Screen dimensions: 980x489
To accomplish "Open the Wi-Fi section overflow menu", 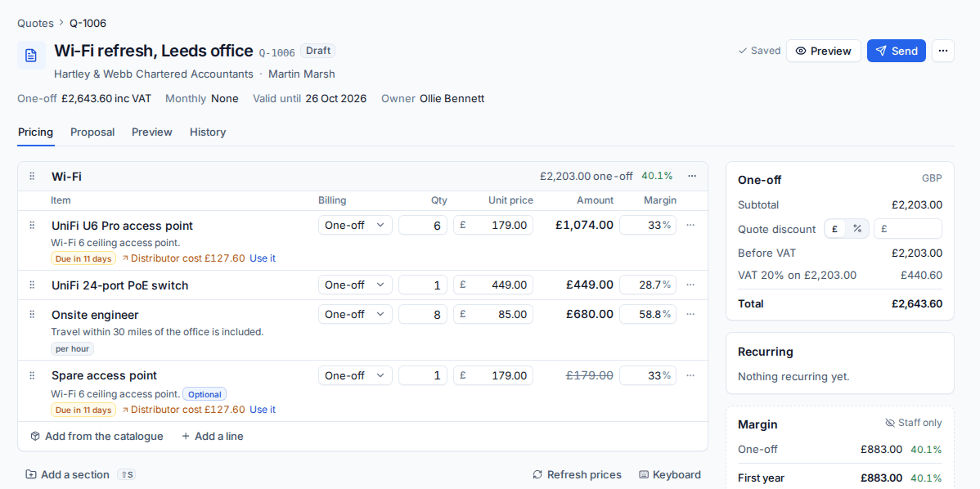I will (692, 176).
